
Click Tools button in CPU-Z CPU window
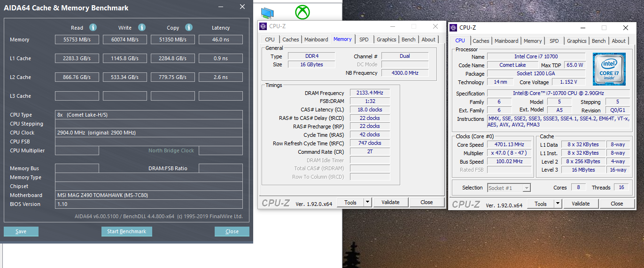pos(541,204)
